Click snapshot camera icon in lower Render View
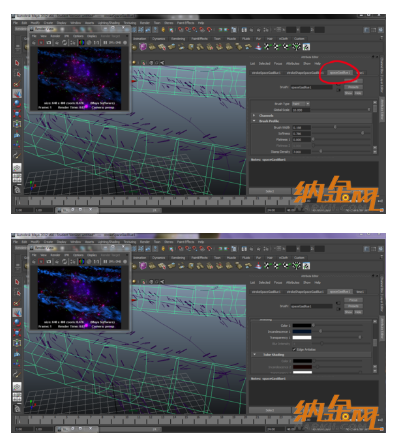 49,262
